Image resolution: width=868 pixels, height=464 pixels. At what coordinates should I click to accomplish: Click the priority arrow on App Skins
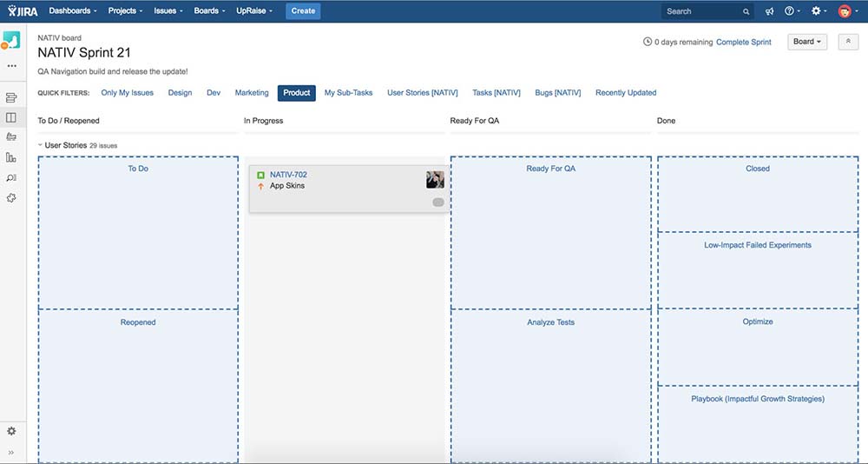260,186
